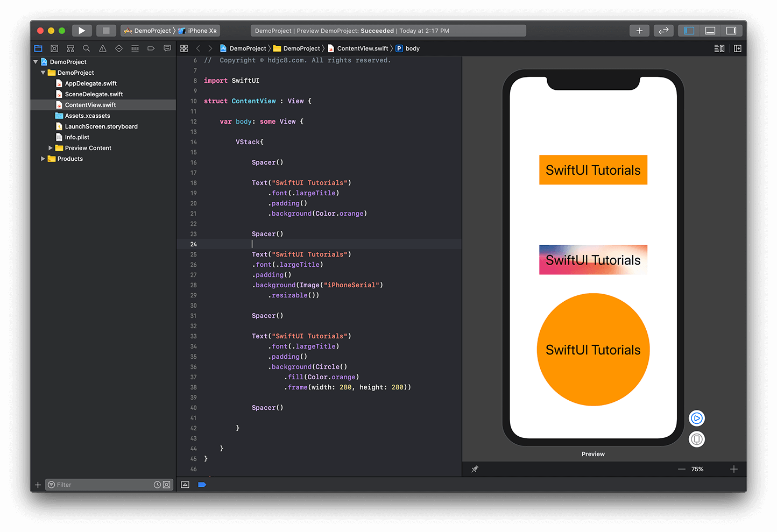Collapse the root DemoProject project
This screenshot has width=777, height=532.
click(x=36, y=62)
